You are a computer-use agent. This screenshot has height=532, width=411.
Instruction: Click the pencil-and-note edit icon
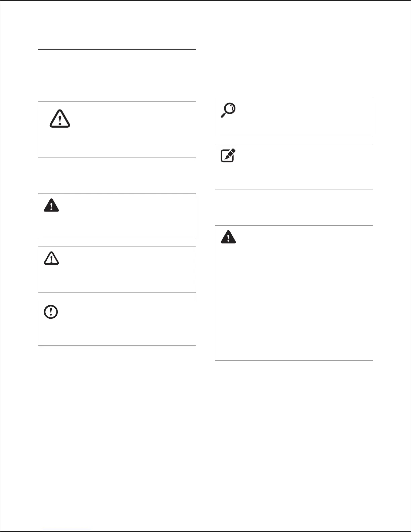coord(228,156)
